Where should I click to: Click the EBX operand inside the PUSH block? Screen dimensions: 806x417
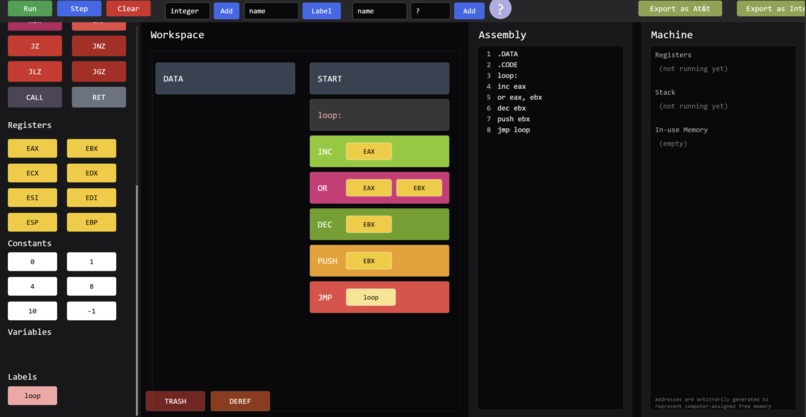369,261
